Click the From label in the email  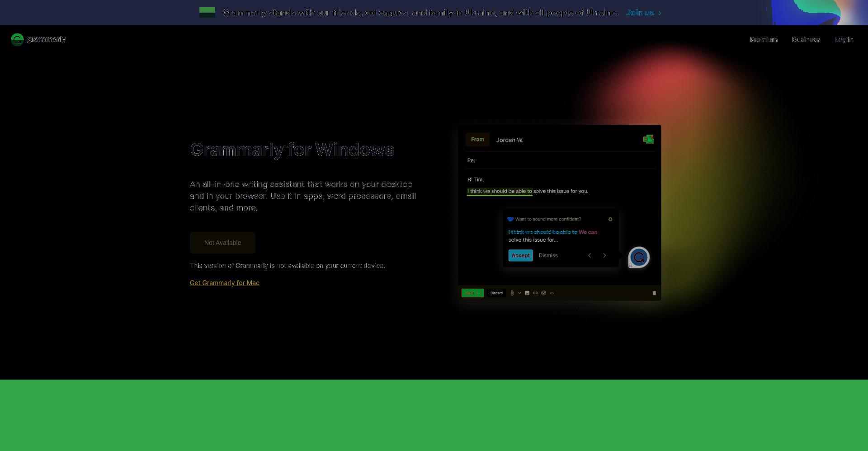pos(477,140)
